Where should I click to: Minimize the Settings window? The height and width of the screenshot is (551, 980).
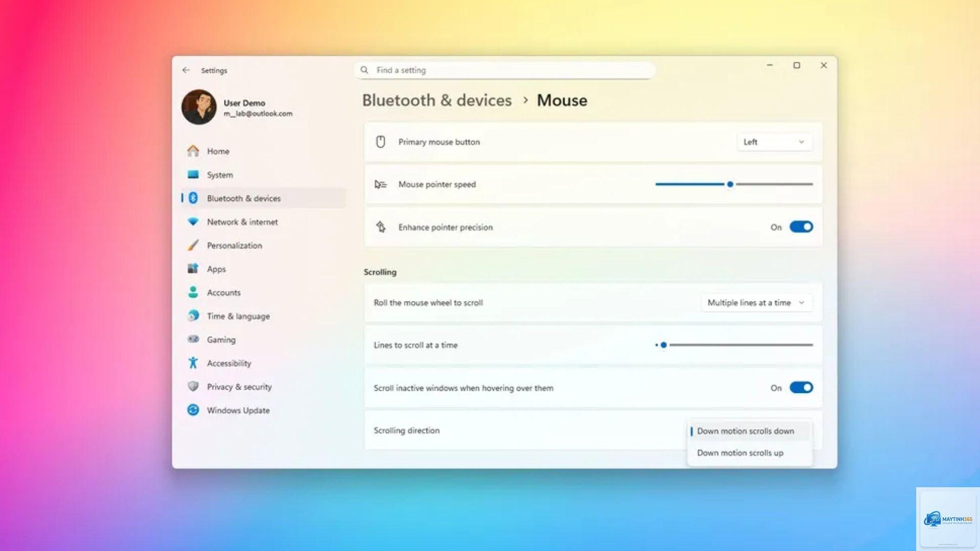click(x=770, y=65)
